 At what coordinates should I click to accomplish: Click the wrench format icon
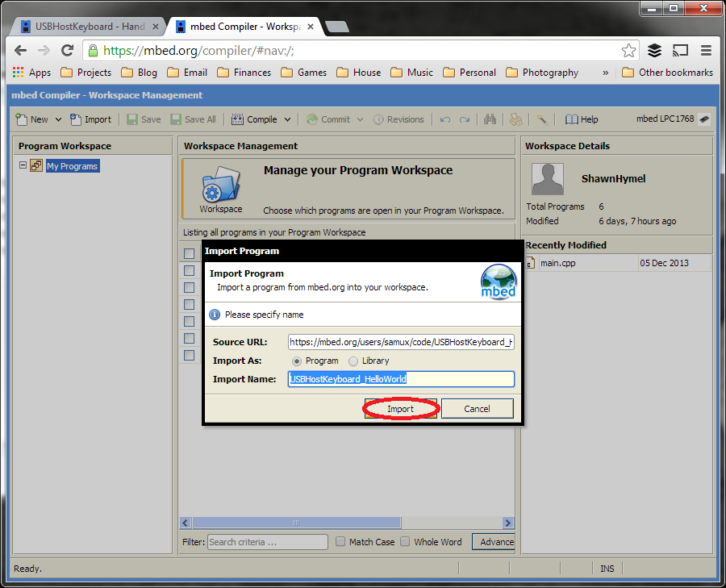[542, 119]
